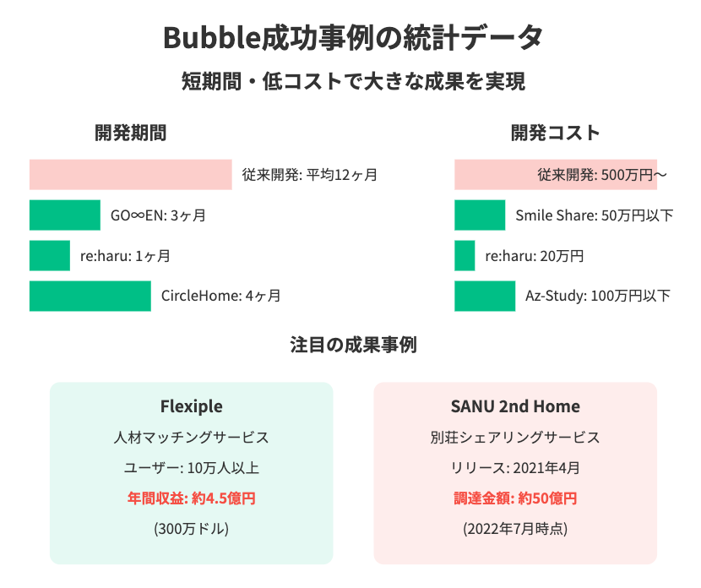
Task: Click the red 調達金額: 約50億円 text
Action: [515, 498]
